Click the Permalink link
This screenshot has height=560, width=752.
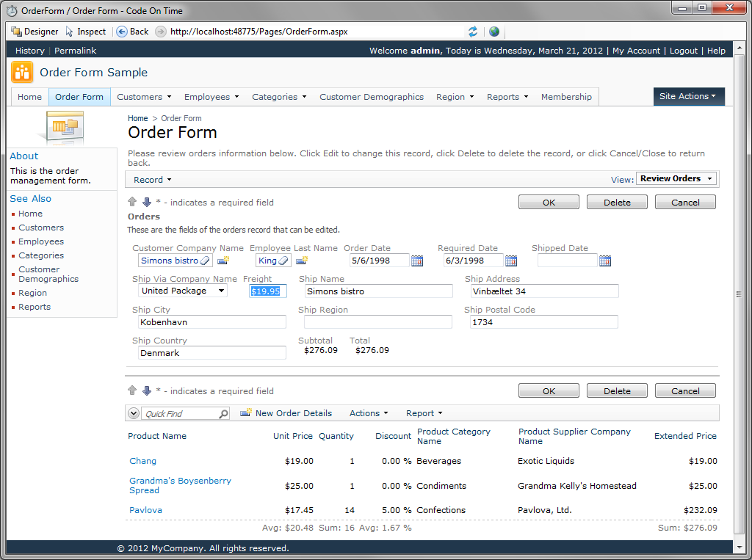click(x=76, y=51)
